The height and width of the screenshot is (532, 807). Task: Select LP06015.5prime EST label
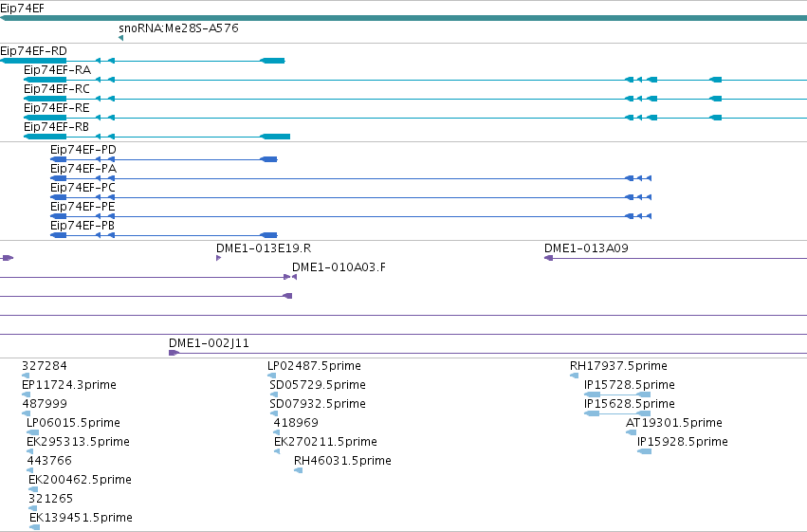click(x=73, y=423)
